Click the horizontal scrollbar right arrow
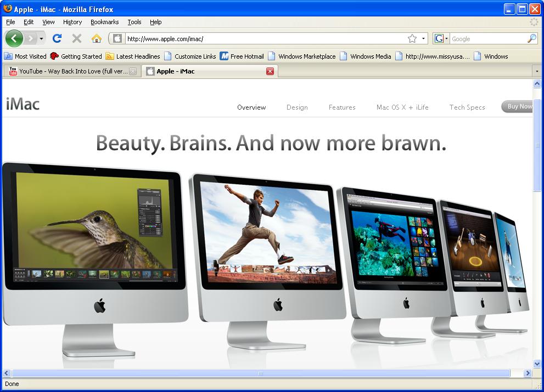 (528, 373)
